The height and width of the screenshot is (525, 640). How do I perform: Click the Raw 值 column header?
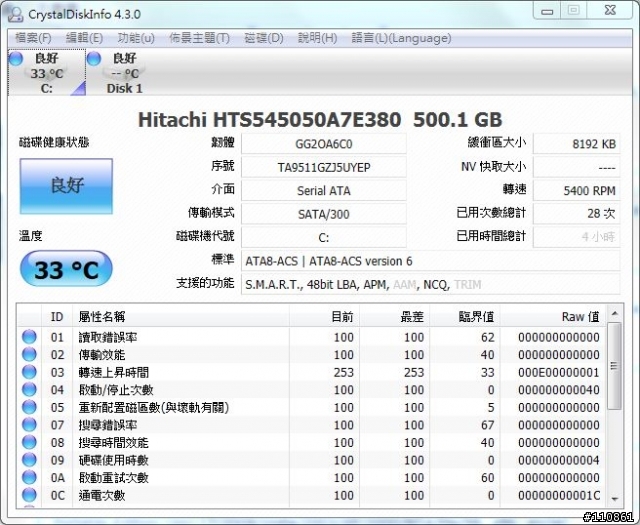pos(553,316)
